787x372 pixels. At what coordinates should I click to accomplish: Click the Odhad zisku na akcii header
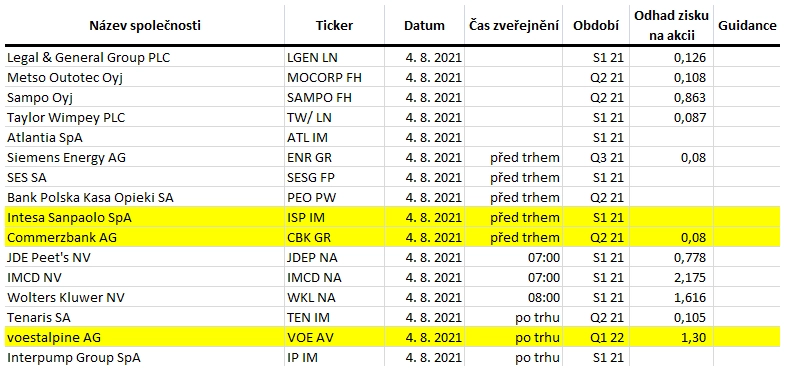click(x=671, y=25)
